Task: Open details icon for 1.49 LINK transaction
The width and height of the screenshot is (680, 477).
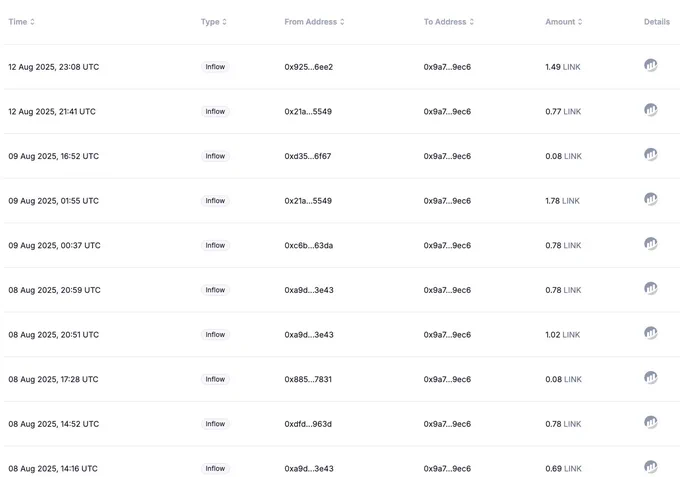Action: (x=651, y=65)
